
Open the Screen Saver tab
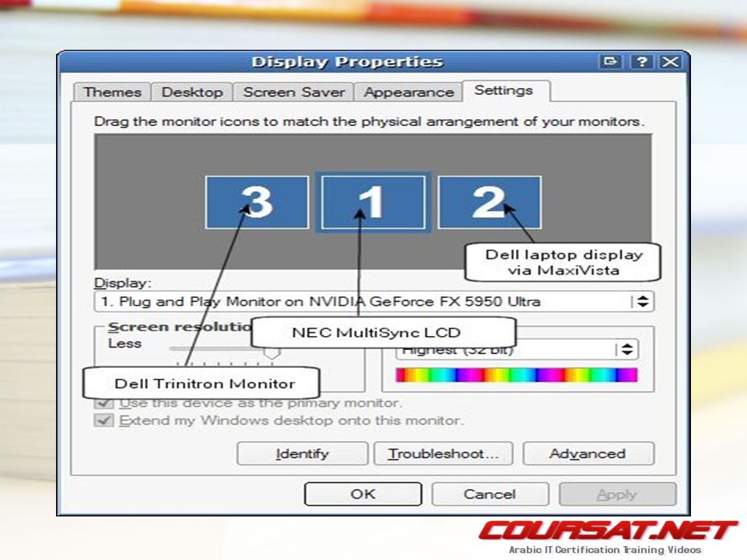(293, 92)
